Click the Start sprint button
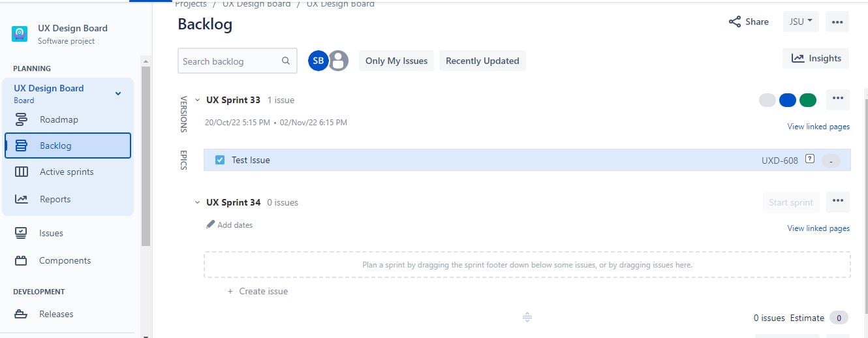The height and width of the screenshot is (338, 868). coord(791,202)
